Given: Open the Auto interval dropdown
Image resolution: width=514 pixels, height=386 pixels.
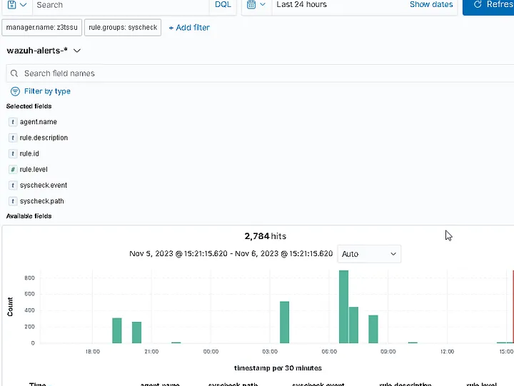Looking at the screenshot, I should [x=369, y=254].
